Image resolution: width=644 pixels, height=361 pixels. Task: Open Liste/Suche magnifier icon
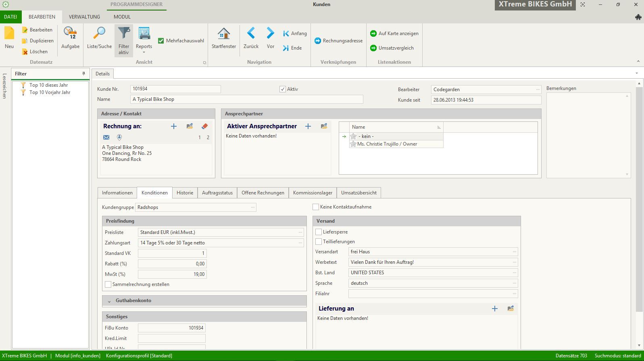point(99,34)
